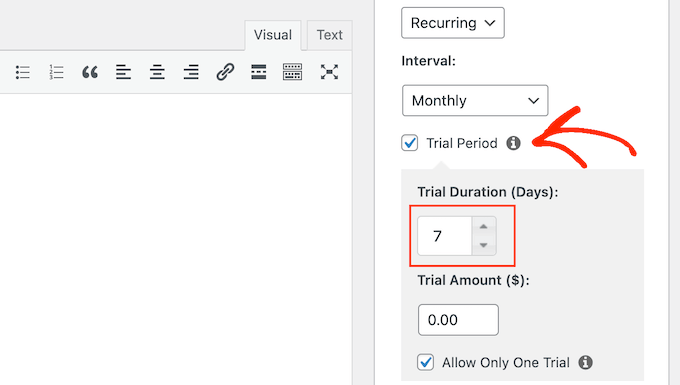Align text right
Image resolution: width=680 pixels, height=385 pixels.
191,72
